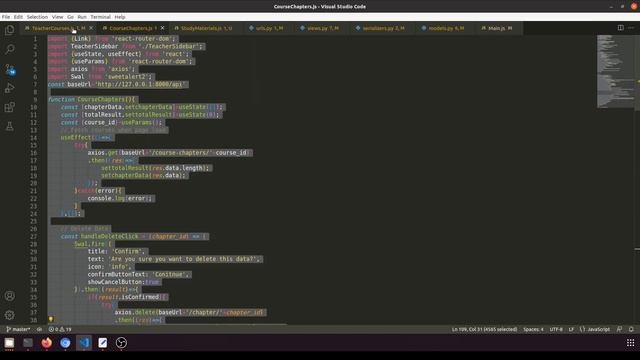Click the Ln 109, Col 31 cursor position

484,329
